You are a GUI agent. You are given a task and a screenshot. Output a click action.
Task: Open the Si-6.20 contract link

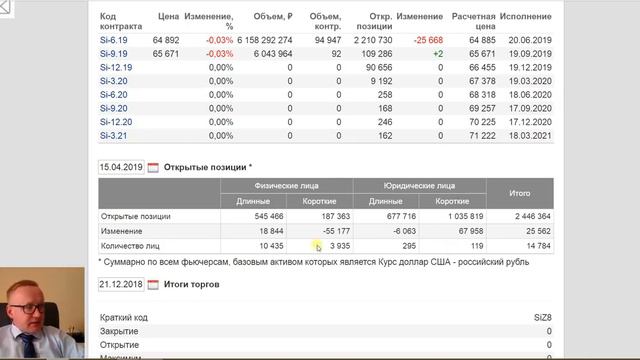click(113, 95)
